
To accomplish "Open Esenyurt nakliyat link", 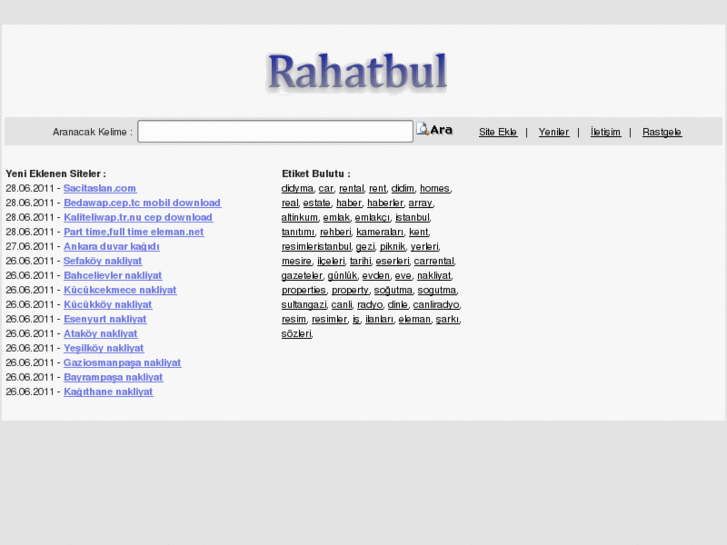I will click(105, 319).
